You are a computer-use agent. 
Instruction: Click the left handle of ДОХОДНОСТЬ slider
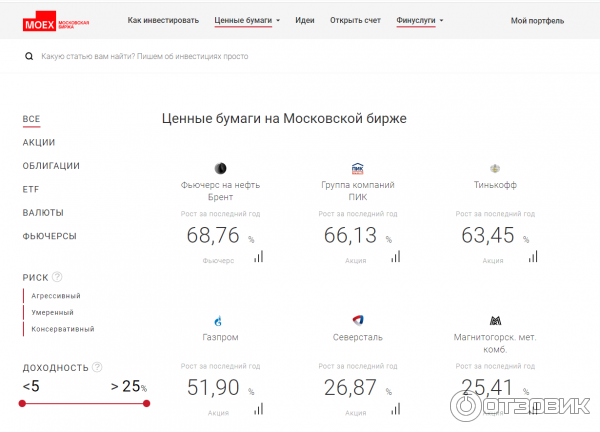tap(22, 404)
